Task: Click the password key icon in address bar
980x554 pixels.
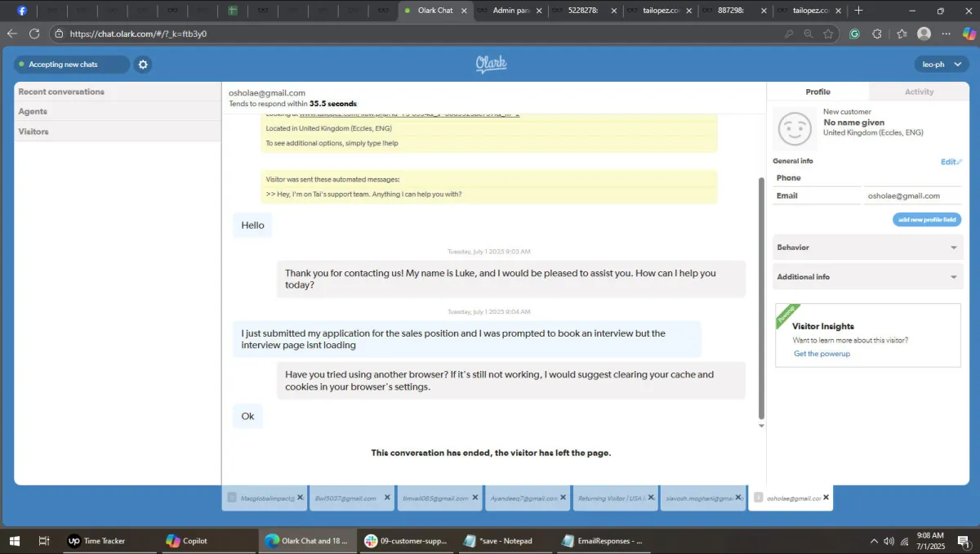Action: point(788,34)
